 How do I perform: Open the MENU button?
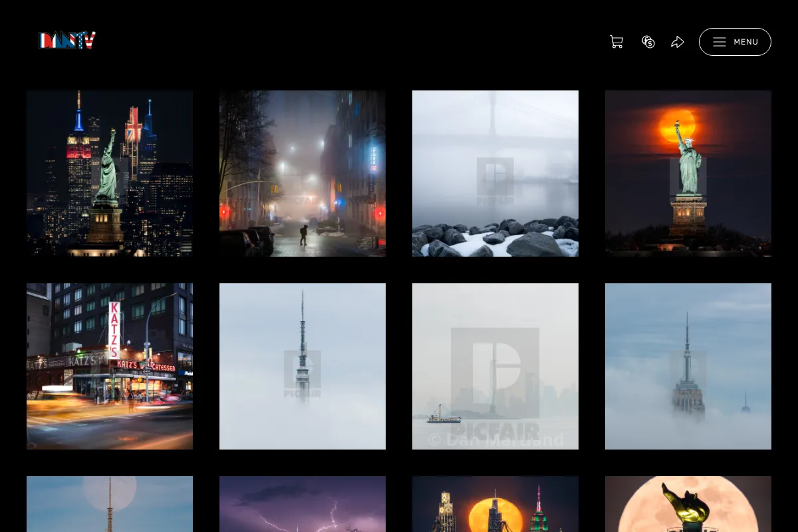coord(735,42)
